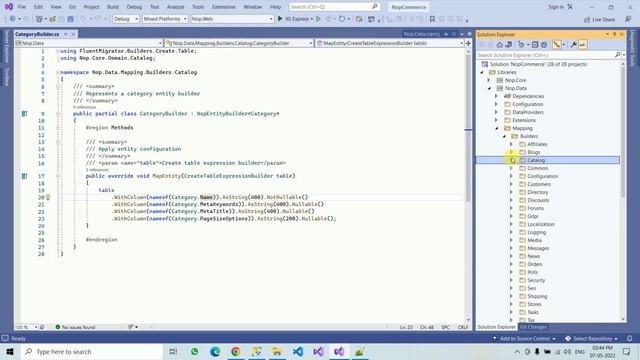The width and height of the screenshot is (640, 360).
Task: Switch views icon in Solution Explorer toolbar
Action: click(x=509, y=45)
